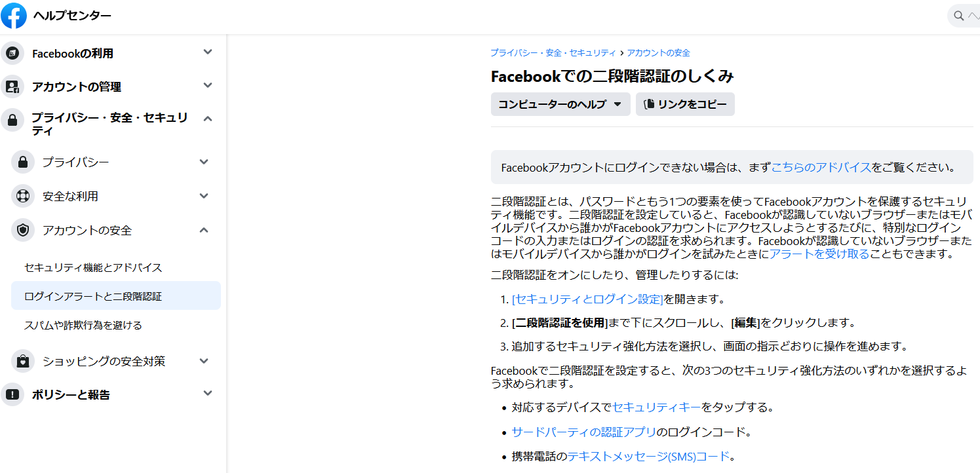This screenshot has width=980, height=473.
Task: Open the アカウントの管理 menu label
Action: coord(77,87)
